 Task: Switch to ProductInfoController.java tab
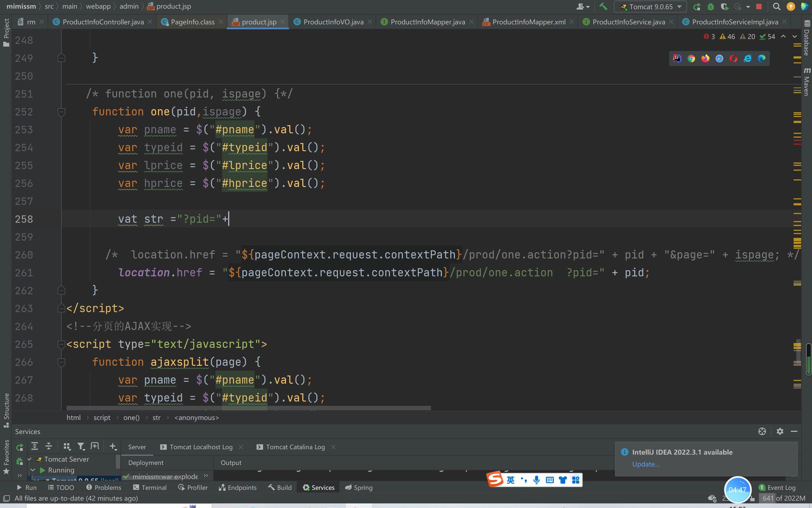[103, 22]
